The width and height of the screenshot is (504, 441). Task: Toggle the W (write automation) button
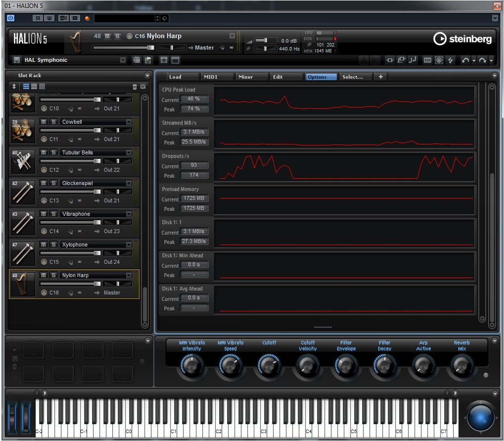click(x=49, y=18)
